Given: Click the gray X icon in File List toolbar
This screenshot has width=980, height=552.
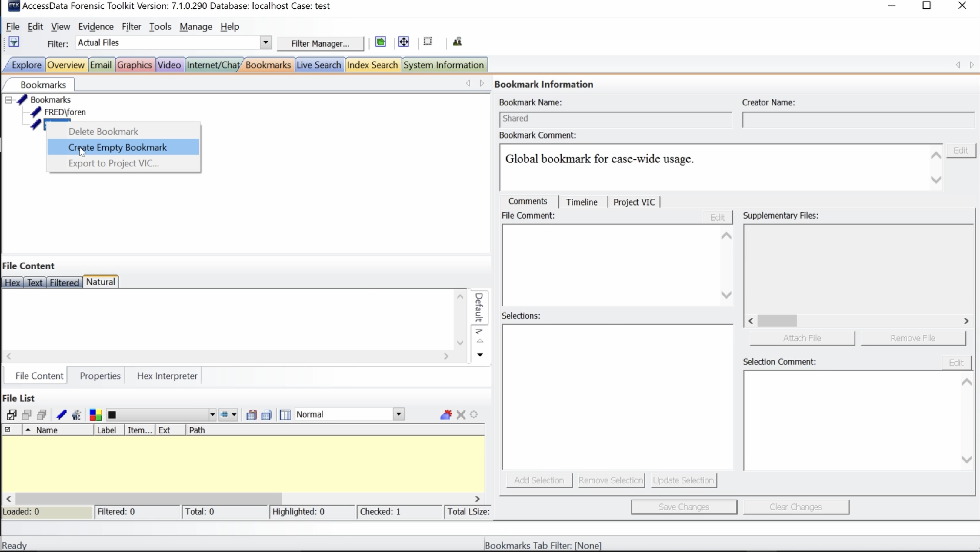Looking at the screenshot, I should [461, 415].
